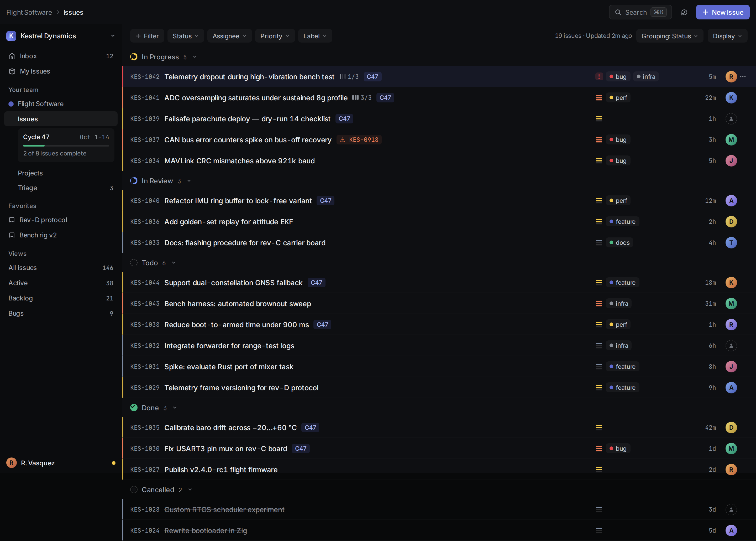Open the Grouping: Status dropdown
This screenshot has height=541, width=756.
(669, 36)
